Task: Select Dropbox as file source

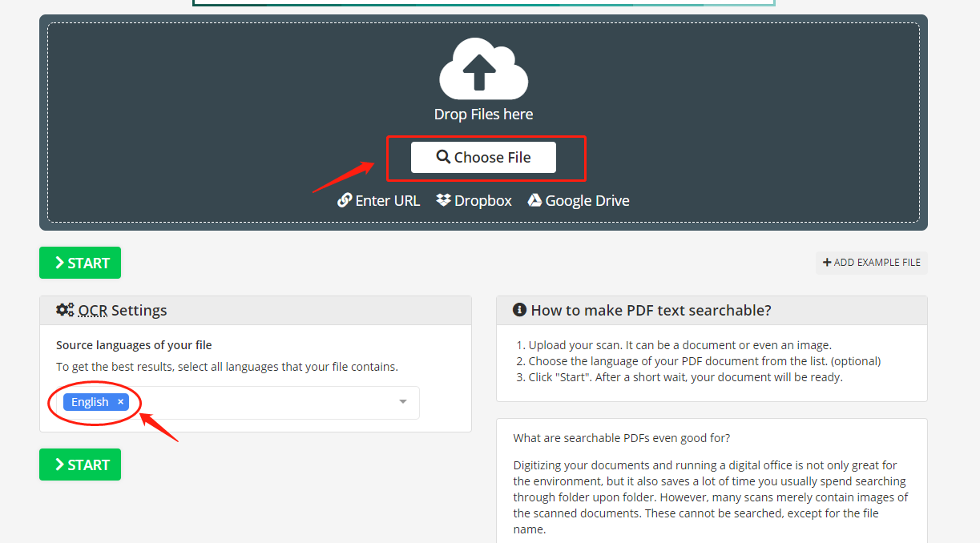Action: pyautogui.click(x=474, y=200)
